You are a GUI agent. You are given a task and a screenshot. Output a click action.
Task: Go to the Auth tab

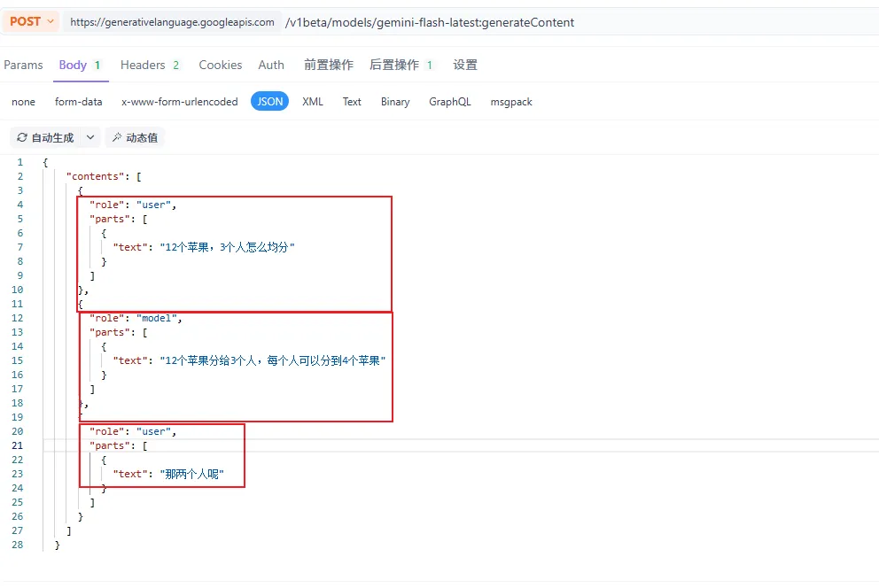pyautogui.click(x=271, y=65)
